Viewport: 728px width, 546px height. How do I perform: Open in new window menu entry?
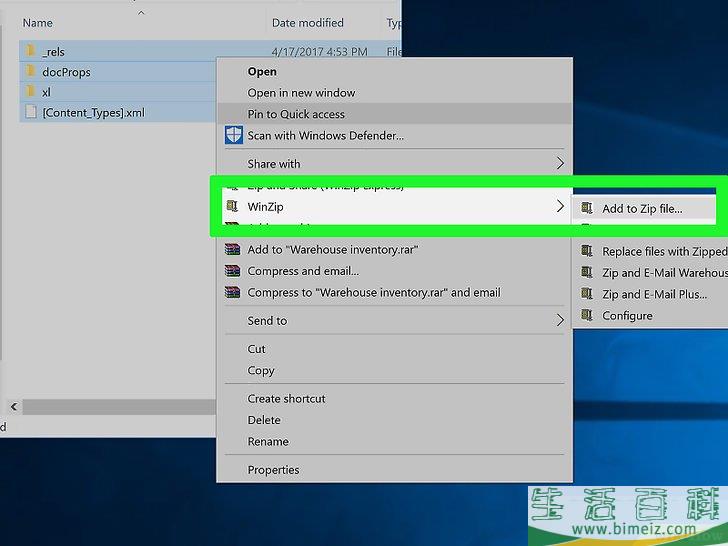[x=301, y=93]
